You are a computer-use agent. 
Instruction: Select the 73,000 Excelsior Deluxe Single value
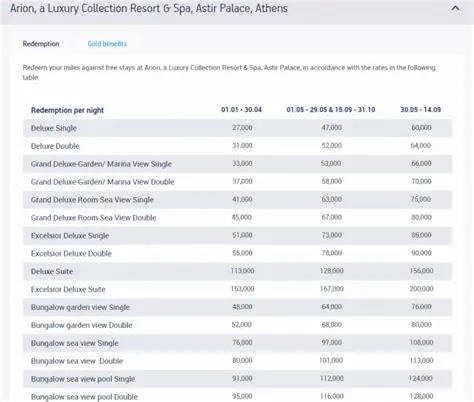tap(331, 235)
